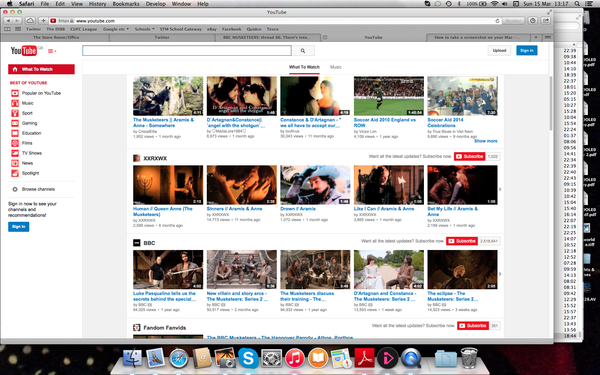Image resolution: width=600 pixels, height=375 pixels.
Task: Click the Safari downloads button
Action: (533, 21)
